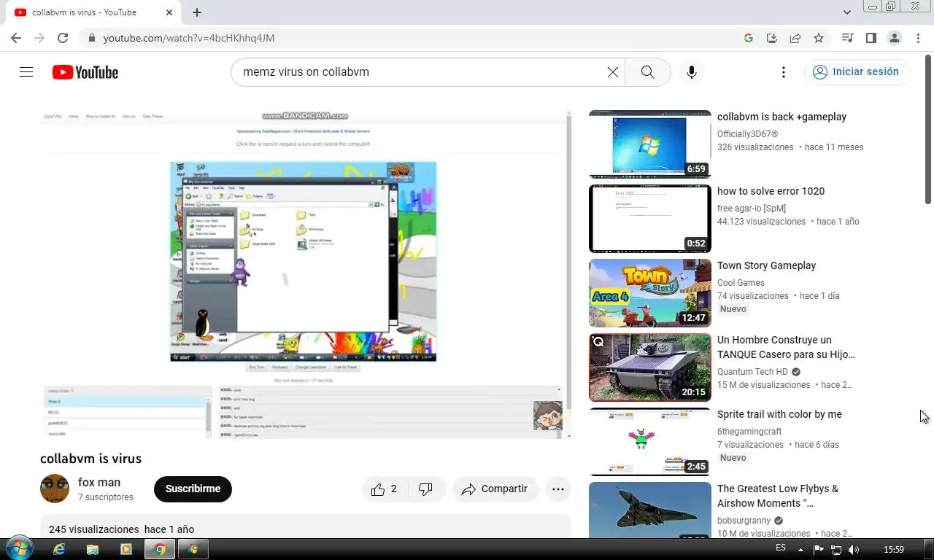
Task: Open how to solve error 1020 title
Action: point(771,191)
